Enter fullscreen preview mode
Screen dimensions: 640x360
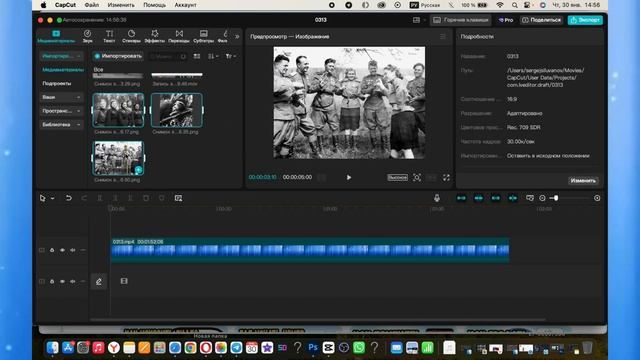(446, 178)
